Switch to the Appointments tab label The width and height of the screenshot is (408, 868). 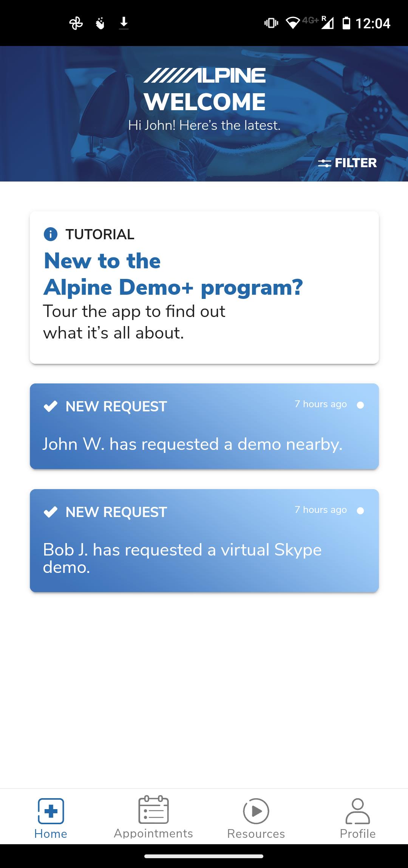pyautogui.click(x=153, y=833)
